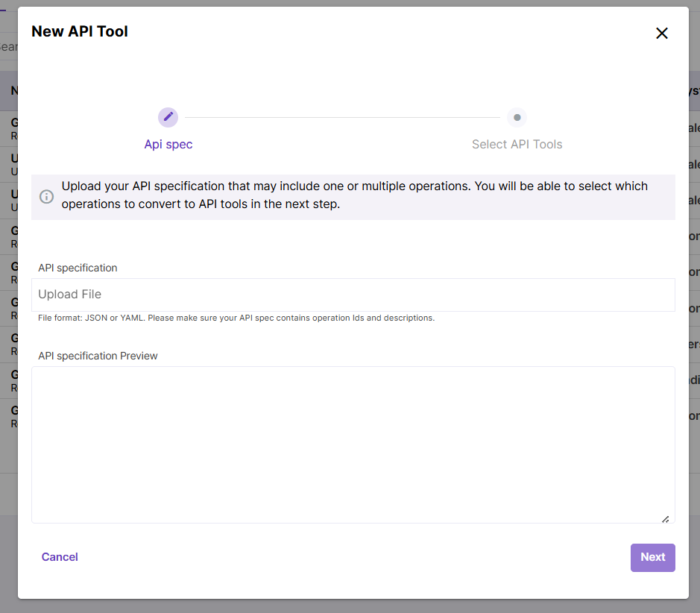This screenshot has height=613, width=700.
Task: Click the preview box resize handle
Action: (665, 518)
